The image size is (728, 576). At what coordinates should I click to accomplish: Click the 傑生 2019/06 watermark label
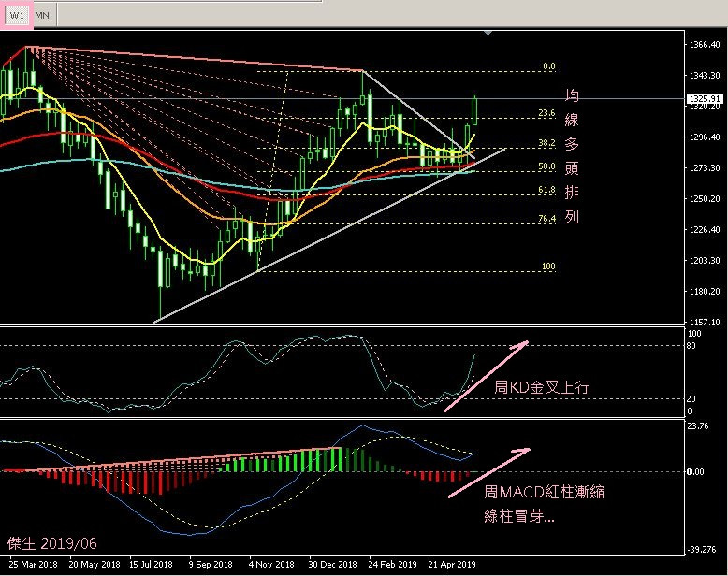tap(51, 542)
